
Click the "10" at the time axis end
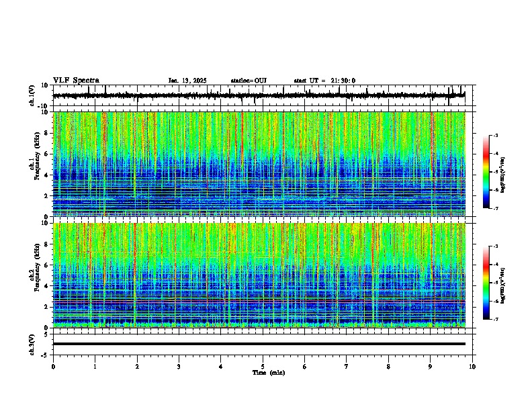472,367
